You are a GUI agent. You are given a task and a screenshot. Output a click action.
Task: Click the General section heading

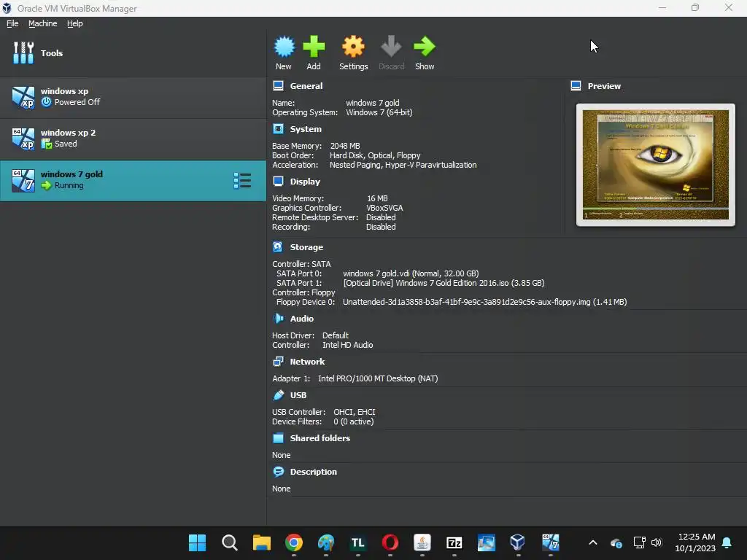(306, 86)
